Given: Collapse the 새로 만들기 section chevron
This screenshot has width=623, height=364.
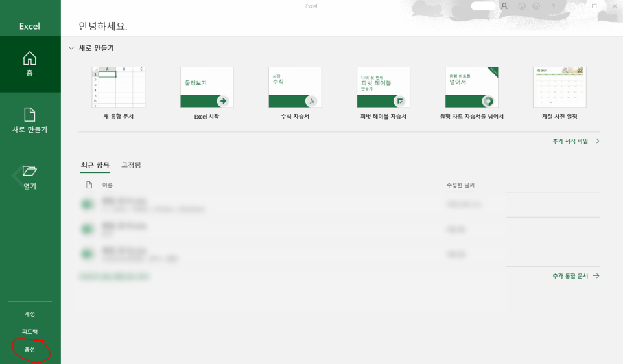Looking at the screenshot, I should [71, 48].
